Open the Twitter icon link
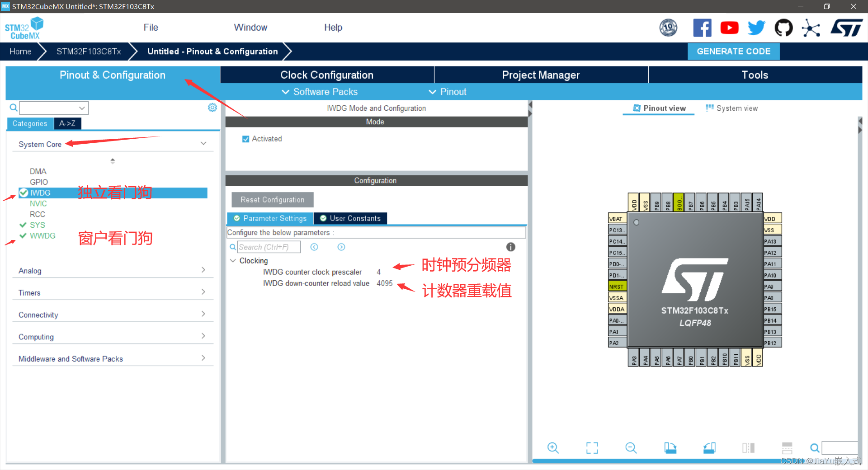868x470 pixels. click(756, 28)
